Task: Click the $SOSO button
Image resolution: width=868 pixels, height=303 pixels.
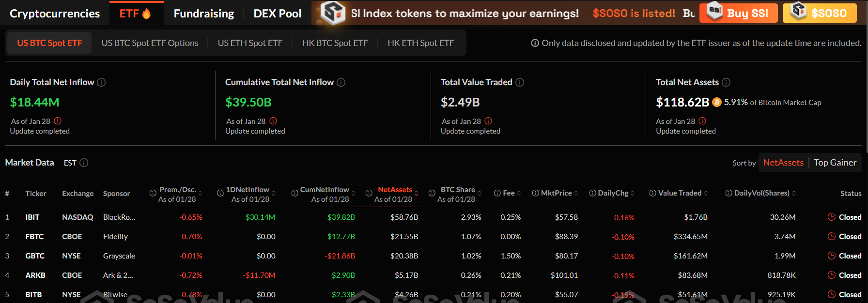Action: pos(820,13)
